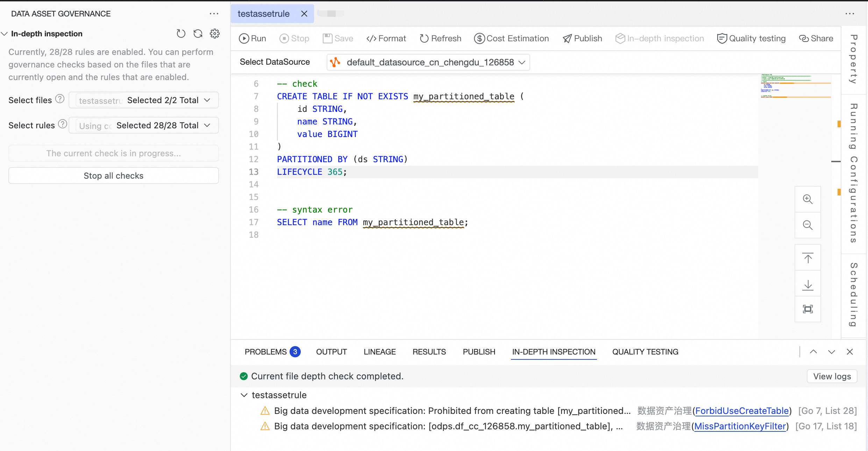The image size is (868, 451).
Task: Open the Select files dropdown
Action: click(x=144, y=100)
